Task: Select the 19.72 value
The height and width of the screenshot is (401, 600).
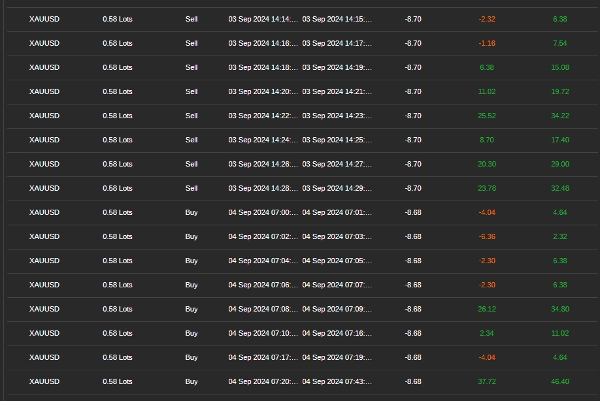Action: [x=560, y=91]
